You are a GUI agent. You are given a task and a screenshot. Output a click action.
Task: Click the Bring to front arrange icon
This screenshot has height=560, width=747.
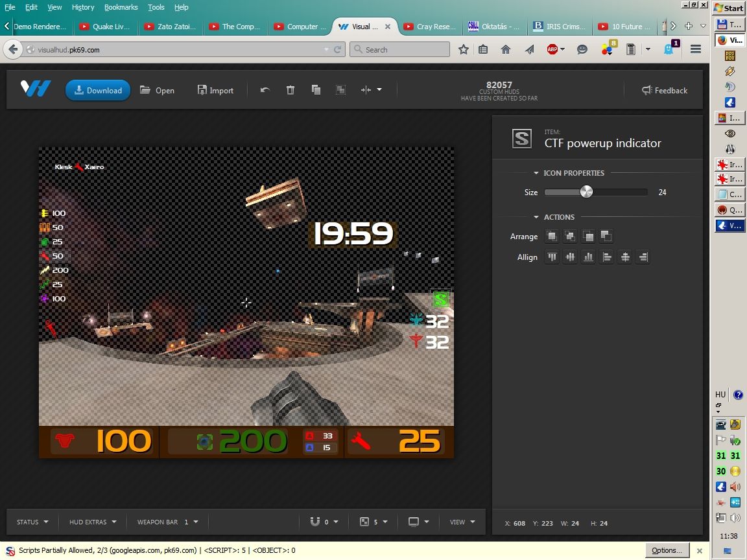[x=552, y=236]
